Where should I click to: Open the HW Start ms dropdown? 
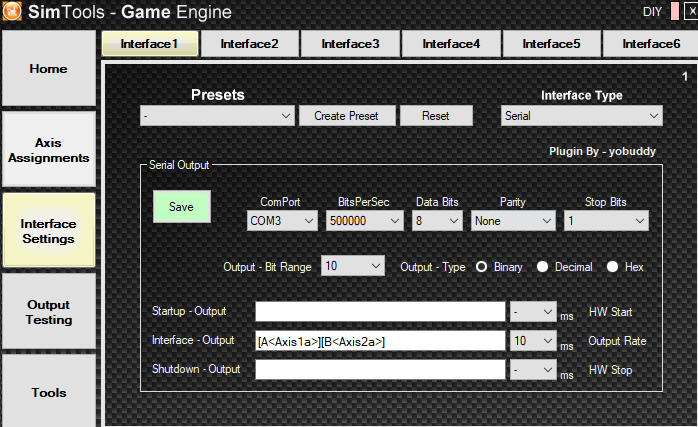coord(533,312)
